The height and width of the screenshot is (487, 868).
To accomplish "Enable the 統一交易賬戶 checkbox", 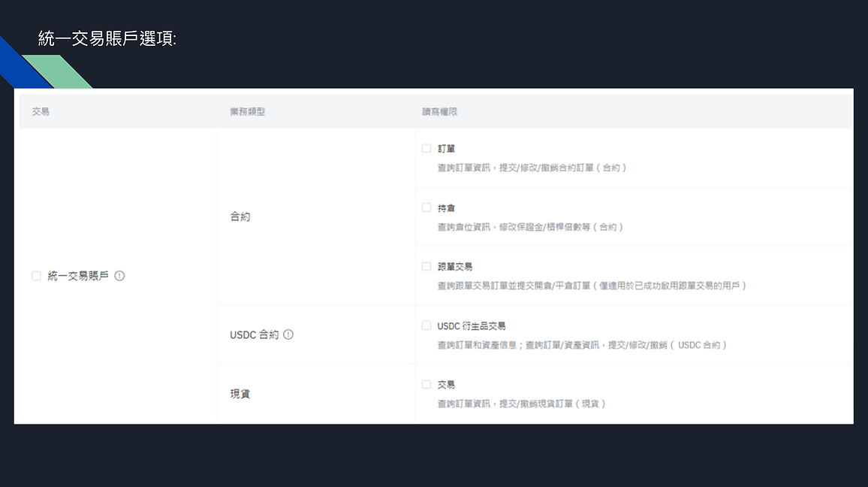I will pyautogui.click(x=35, y=276).
